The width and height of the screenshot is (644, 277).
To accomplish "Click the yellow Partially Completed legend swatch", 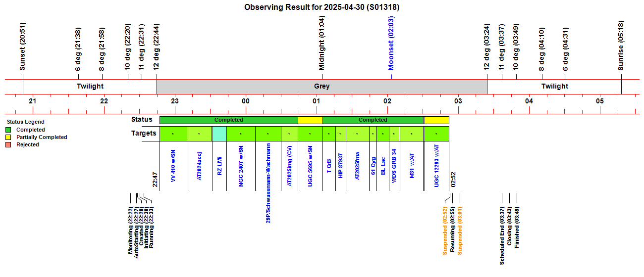I will tap(8, 137).
